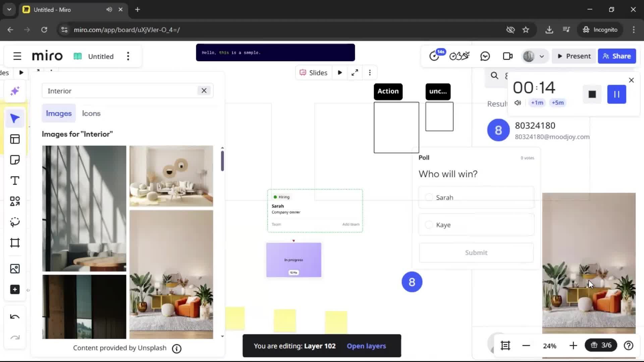Click the Share button
Screen dimensions: 644x362
tap(616, 56)
